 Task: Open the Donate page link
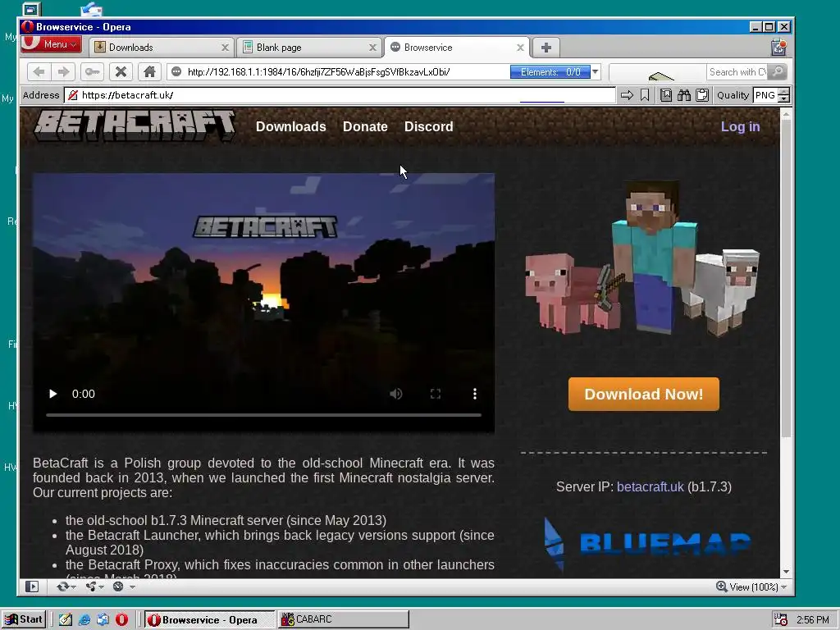coord(365,126)
